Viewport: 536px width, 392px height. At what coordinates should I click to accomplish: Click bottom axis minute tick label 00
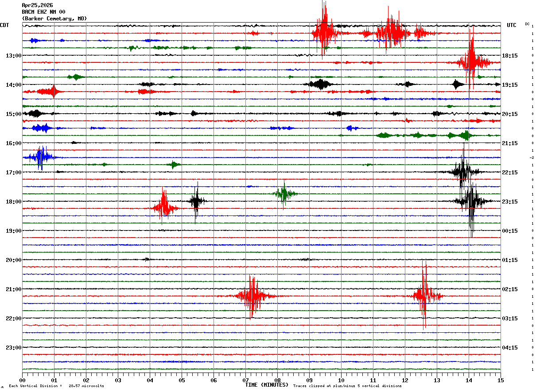pyautogui.click(x=23, y=380)
